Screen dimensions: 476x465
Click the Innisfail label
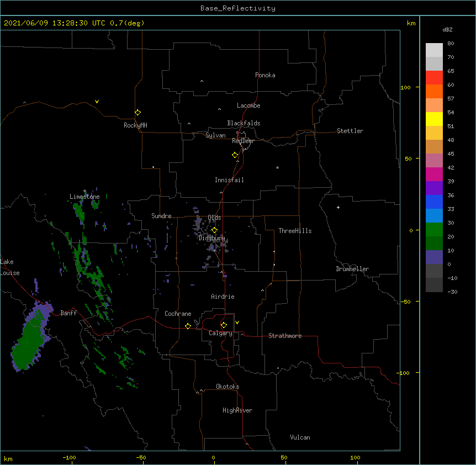tap(229, 180)
